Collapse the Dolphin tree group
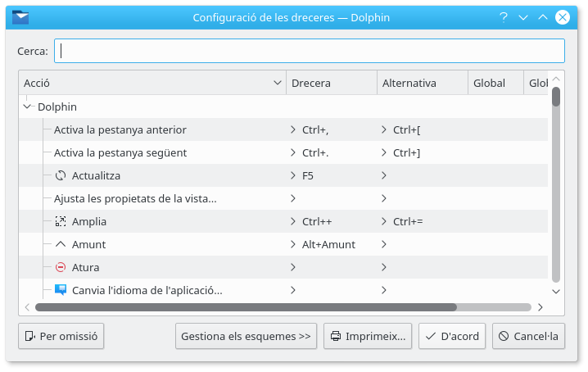 (x=28, y=107)
